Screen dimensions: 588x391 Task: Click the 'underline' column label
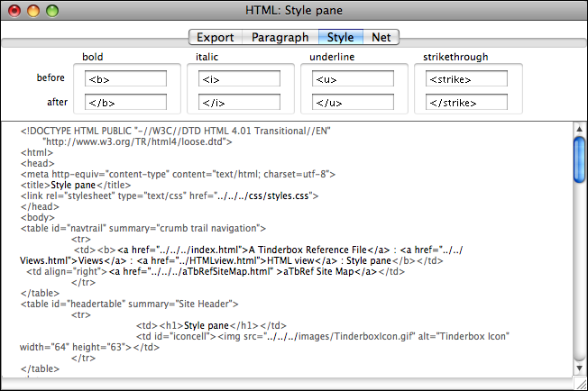tap(332, 57)
